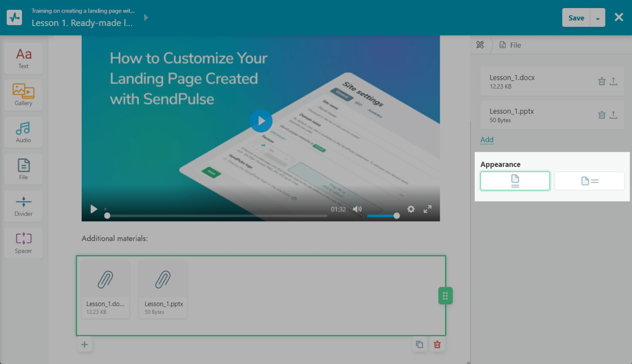Viewport: 632px width, 364px height.
Task: Add a Spacer element from the sidebar
Action: coord(23,243)
